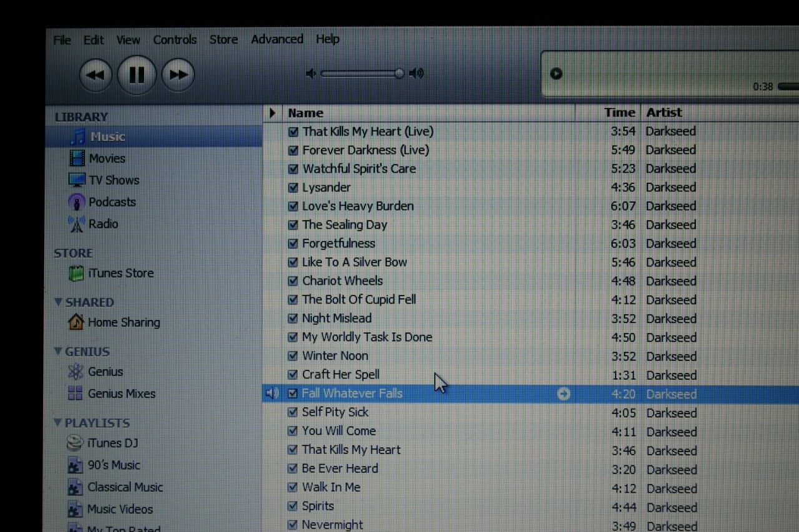This screenshot has height=532, width=799.
Task: Click the low volume speaker icon
Action: 310,74
